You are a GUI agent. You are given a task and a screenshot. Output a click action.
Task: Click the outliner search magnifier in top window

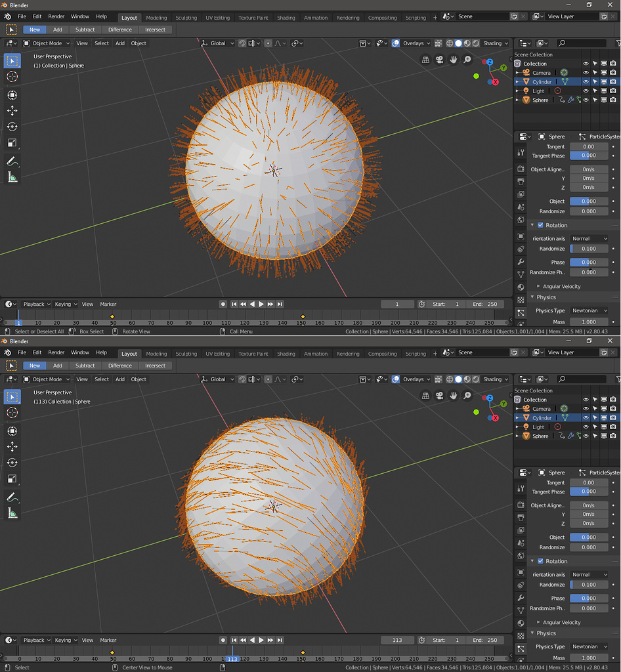(x=562, y=43)
